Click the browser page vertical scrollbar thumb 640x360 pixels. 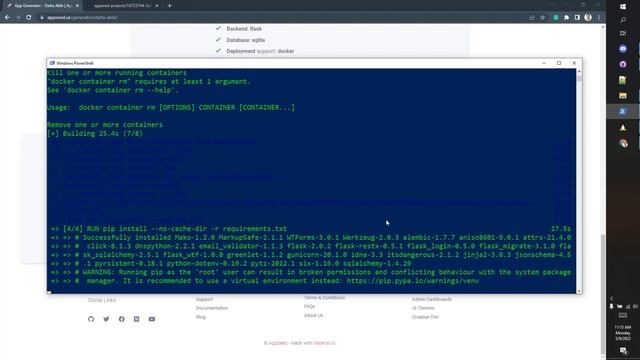(603, 294)
